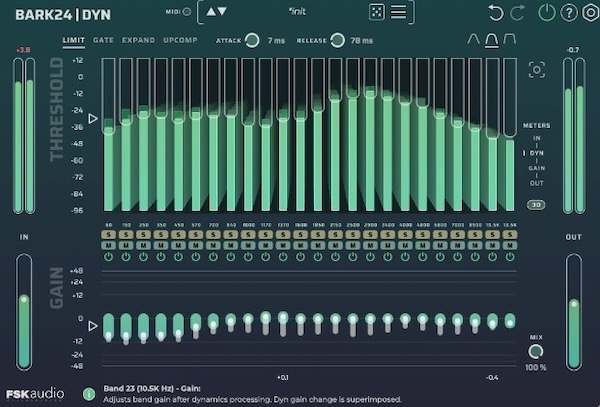Click the redo arrow icon
600x407 pixels.
pos(516,13)
